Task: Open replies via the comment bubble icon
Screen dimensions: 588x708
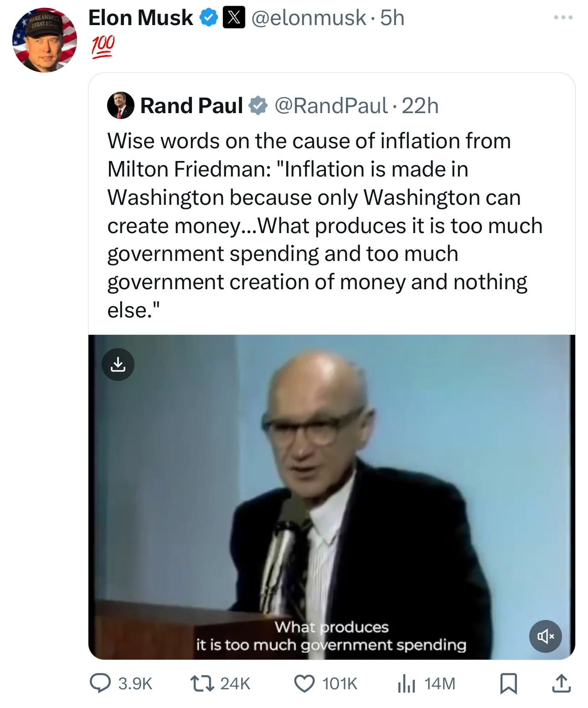Action: click(100, 683)
